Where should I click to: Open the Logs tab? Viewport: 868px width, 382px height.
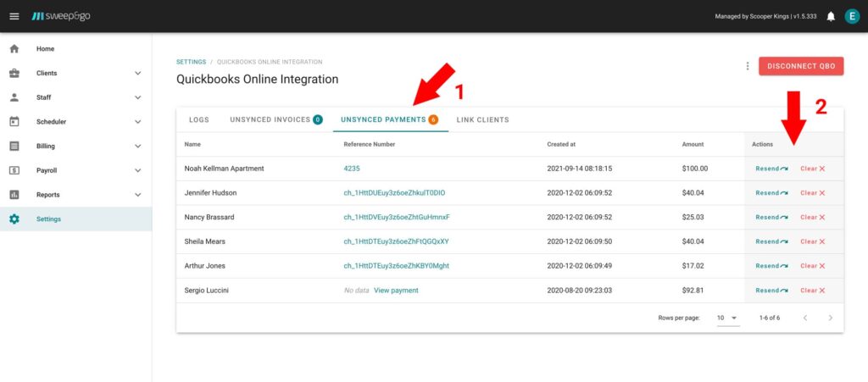tap(198, 119)
